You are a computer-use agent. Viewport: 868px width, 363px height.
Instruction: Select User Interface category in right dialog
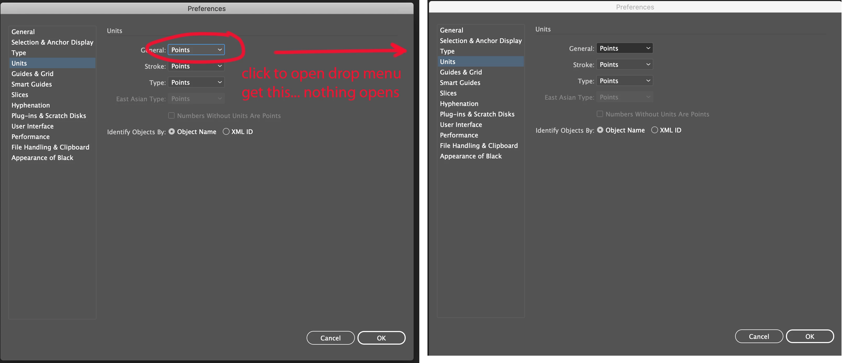coord(461,125)
